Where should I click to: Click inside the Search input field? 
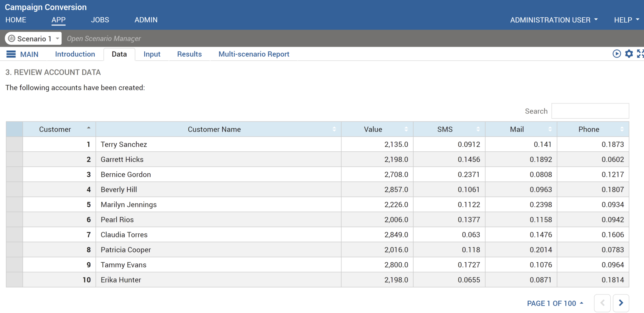pos(590,111)
